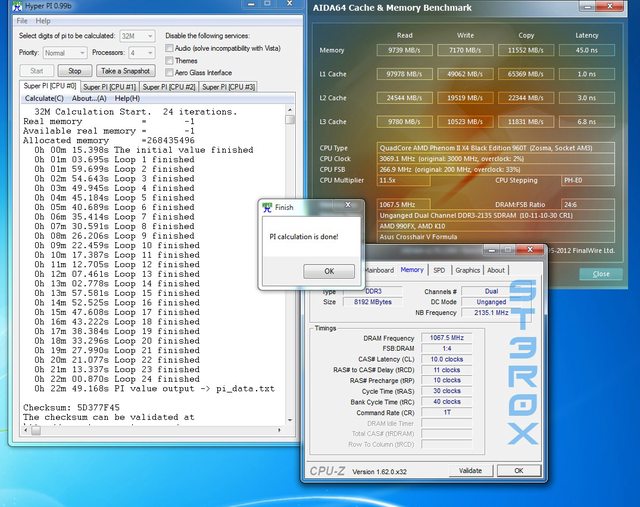Open the Help(H) menu in Super PI

pyautogui.click(x=127, y=98)
